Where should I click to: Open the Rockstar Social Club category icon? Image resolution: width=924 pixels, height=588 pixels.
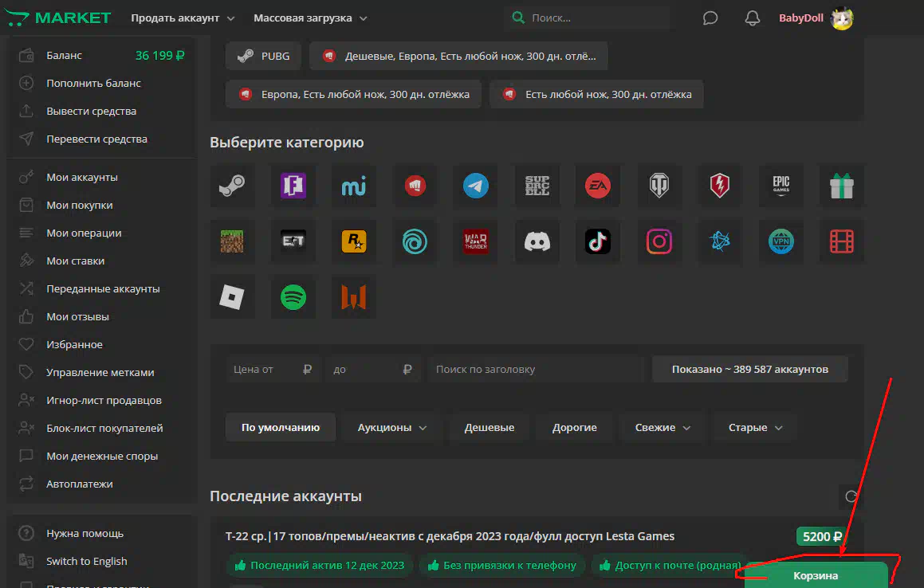pyautogui.click(x=353, y=241)
